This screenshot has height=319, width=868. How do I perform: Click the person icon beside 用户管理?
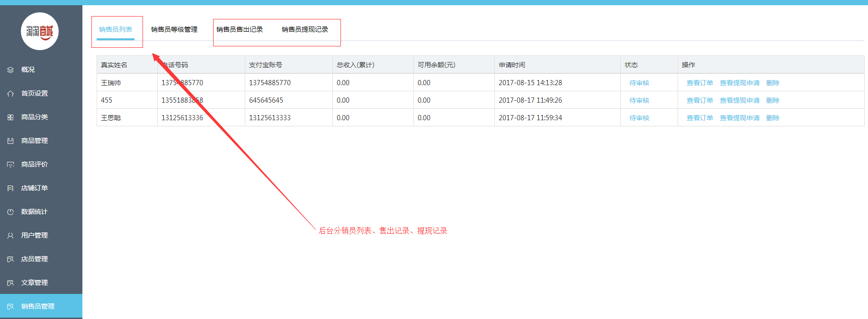(x=10, y=235)
